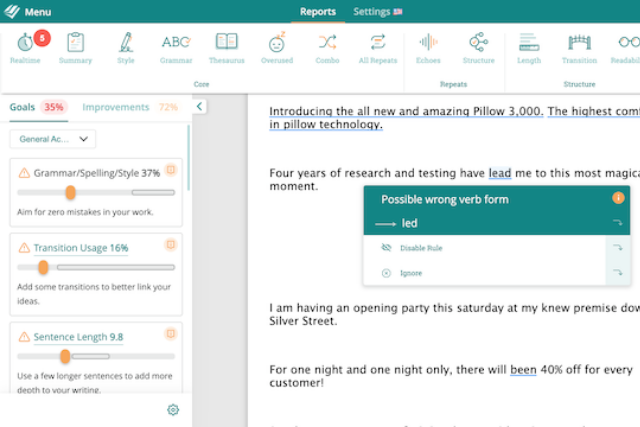Open the Structure report
This screenshot has width=640, height=427.
point(478,48)
